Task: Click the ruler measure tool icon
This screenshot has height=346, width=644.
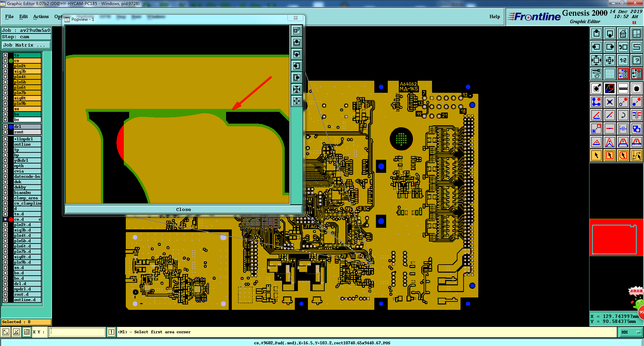Action: [623, 88]
